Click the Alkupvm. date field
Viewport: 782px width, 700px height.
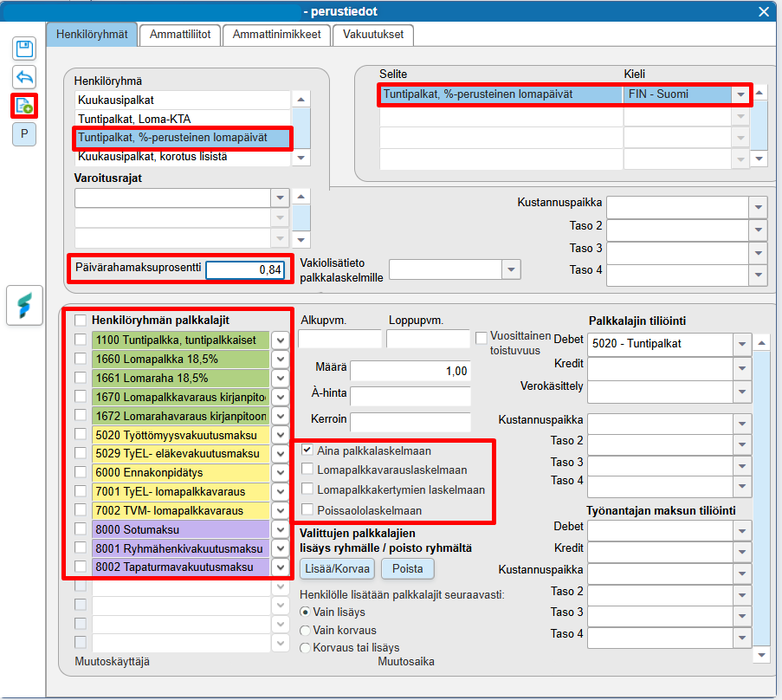pos(339,339)
